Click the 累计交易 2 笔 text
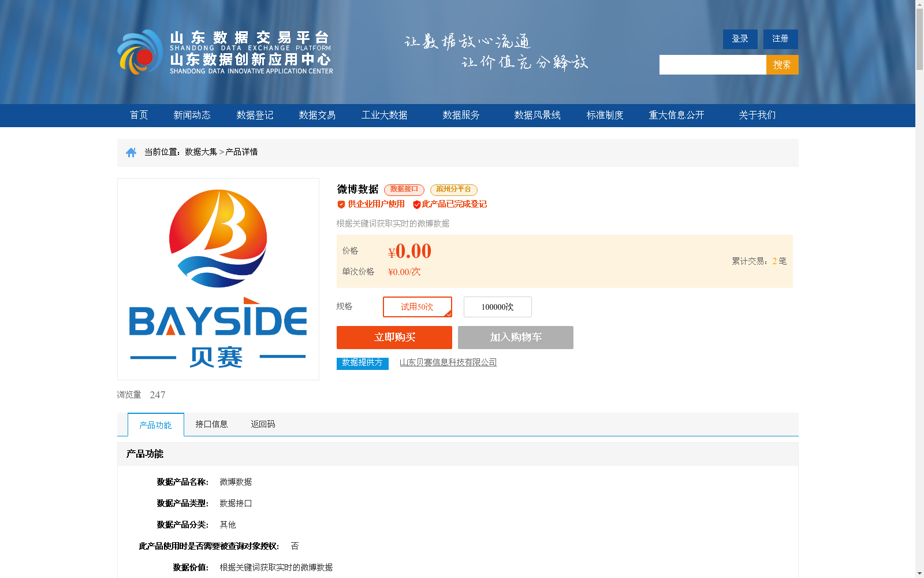The image size is (924, 578). [x=759, y=261]
